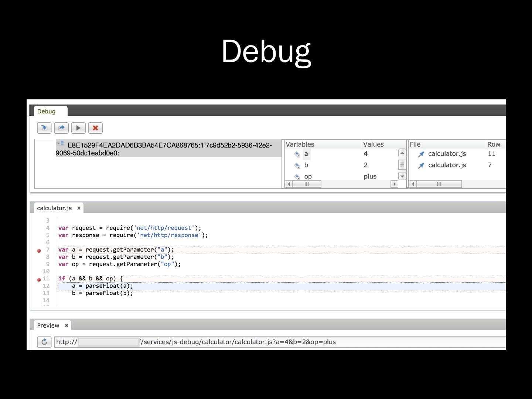Click the Step Over debug toolbar icon

[61, 128]
